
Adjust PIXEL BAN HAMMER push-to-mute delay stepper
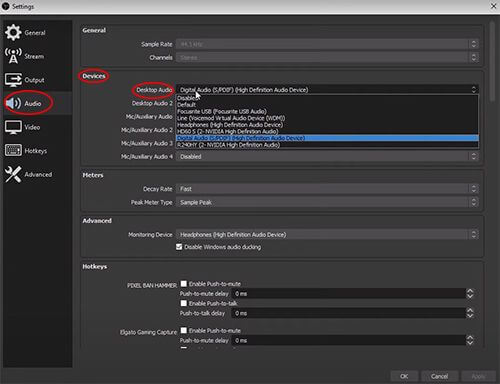coord(470,294)
